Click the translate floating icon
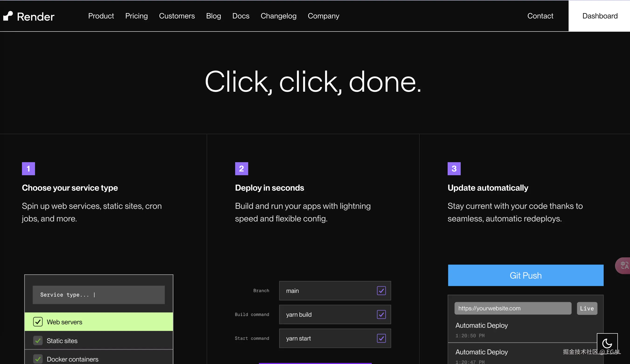Viewport: 630px width, 364px height. click(624, 266)
